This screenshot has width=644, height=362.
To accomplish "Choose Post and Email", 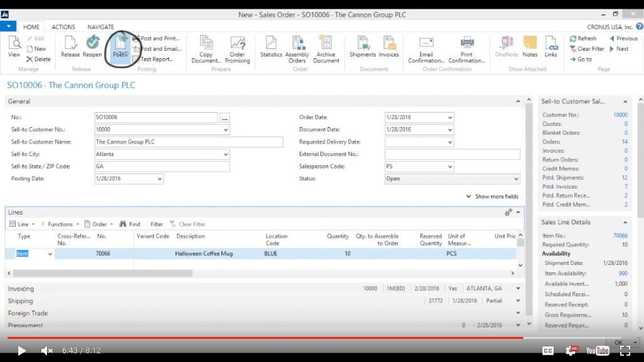I will [x=157, y=48].
